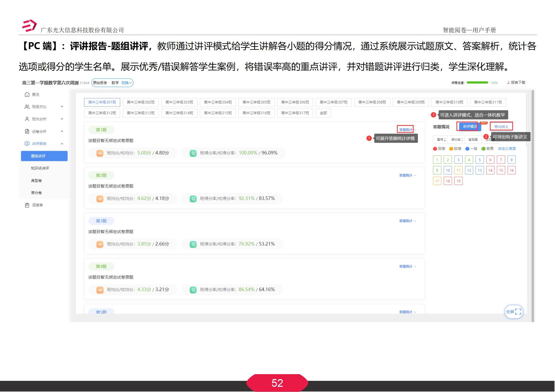Click the 班级对比 people icon in sidebar
Viewport: 555px width, 392px height.
pyautogui.click(x=27, y=107)
